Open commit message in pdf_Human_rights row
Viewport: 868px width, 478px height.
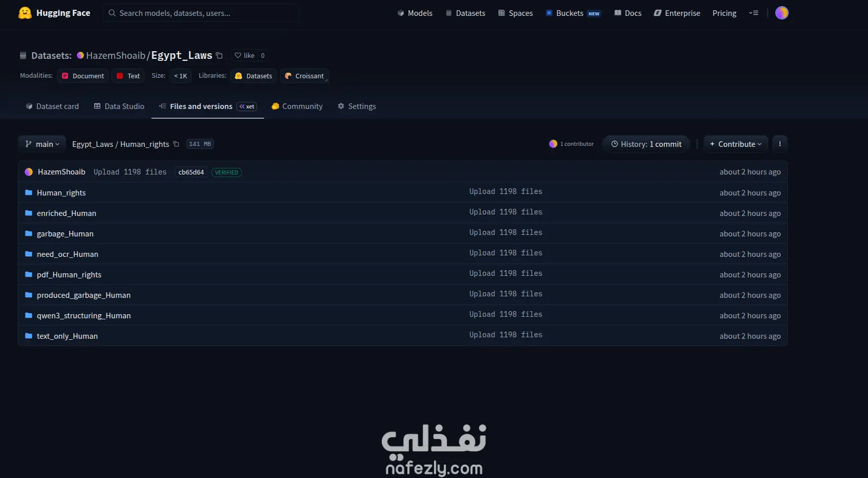click(x=506, y=273)
